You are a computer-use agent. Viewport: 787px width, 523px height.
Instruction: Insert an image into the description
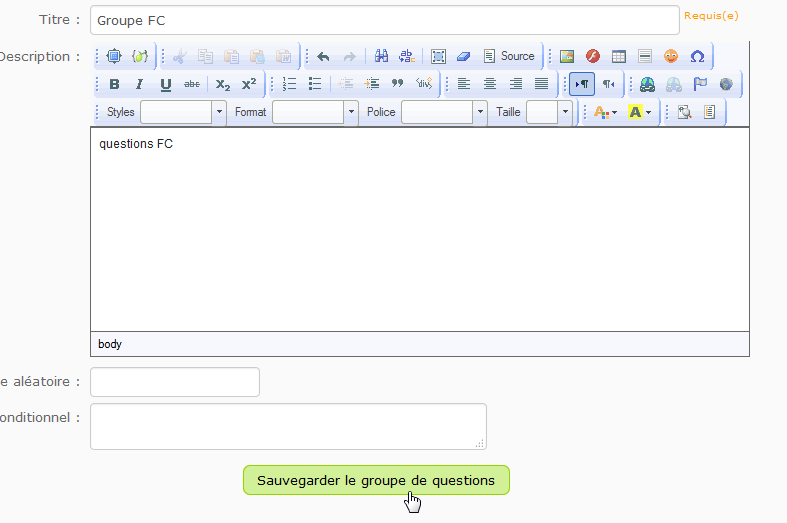click(x=567, y=56)
